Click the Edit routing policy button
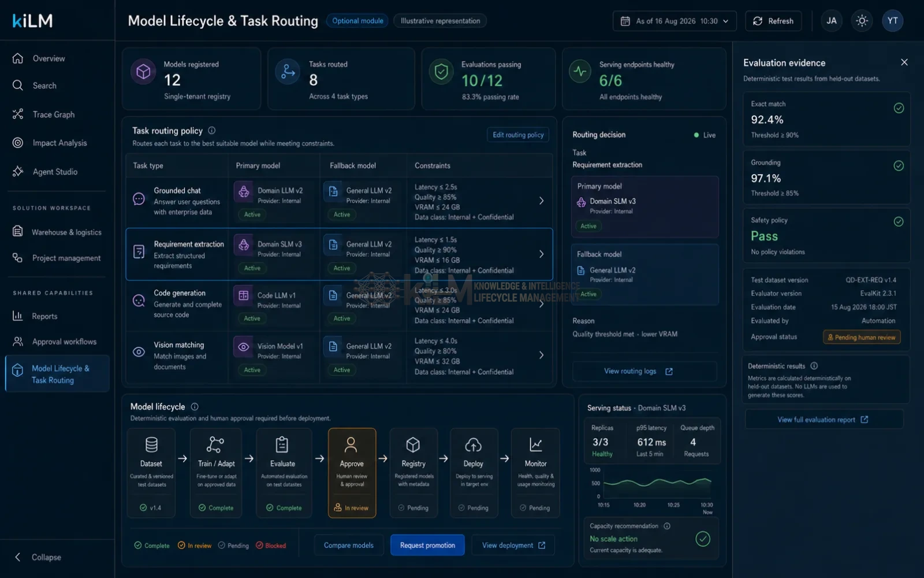Image resolution: width=924 pixels, height=578 pixels. coord(518,135)
